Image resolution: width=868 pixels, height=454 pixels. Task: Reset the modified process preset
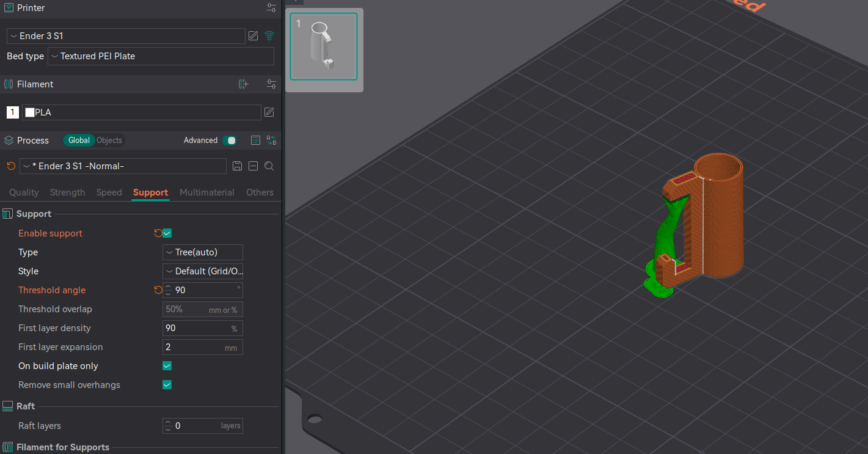click(x=11, y=166)
